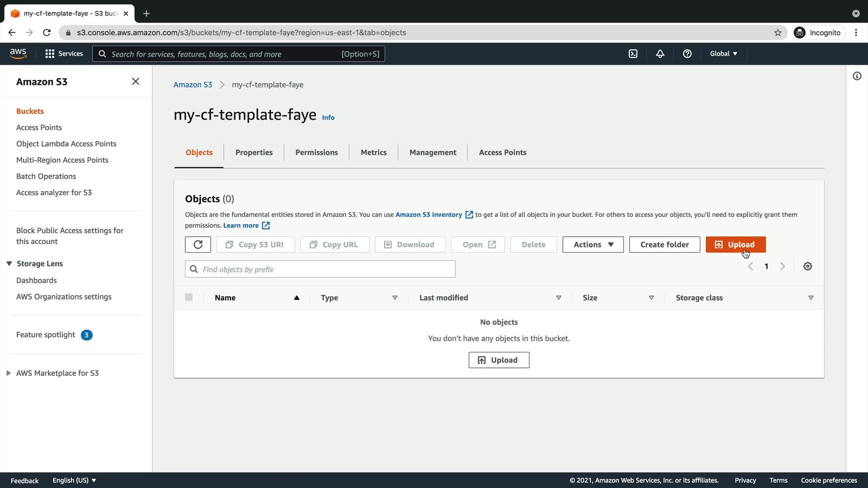Open the Services grid menu
Image resolution: width=868 pixels, height=488 pixels.
[x=64, y=54]
